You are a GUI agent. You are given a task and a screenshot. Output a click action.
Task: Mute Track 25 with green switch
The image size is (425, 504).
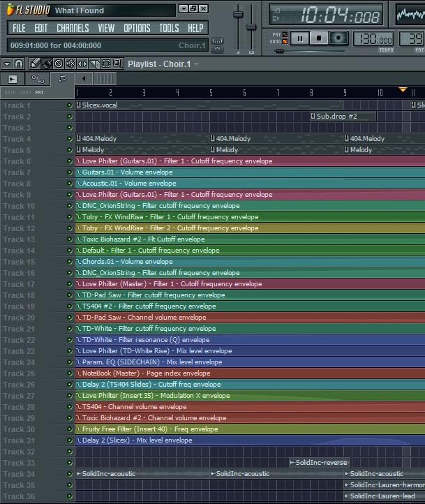coord(69,373)
